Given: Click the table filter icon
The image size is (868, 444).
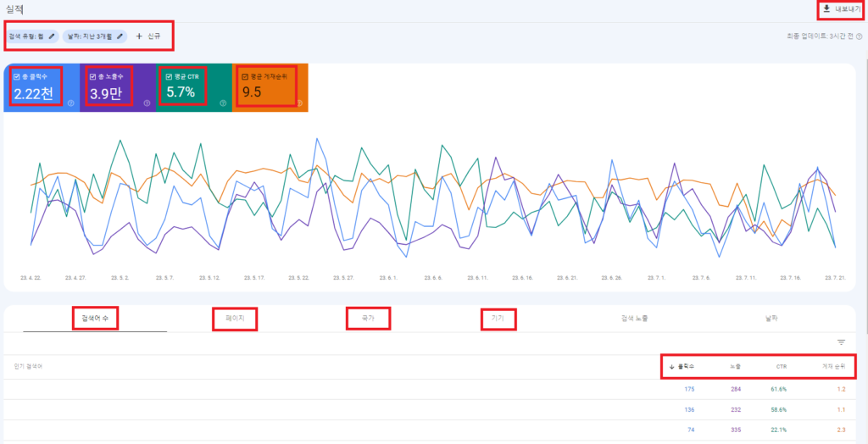Looking at the screenshot, I should [841, 342].
